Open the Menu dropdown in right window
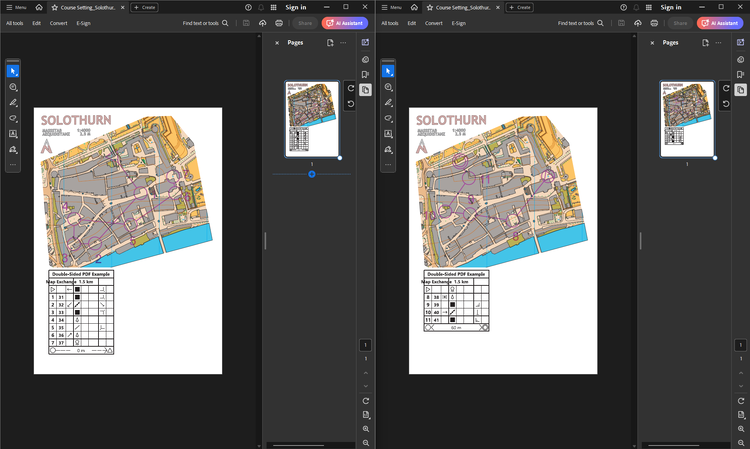Viewport: 750px width, 449px height. tap(391, 7)
